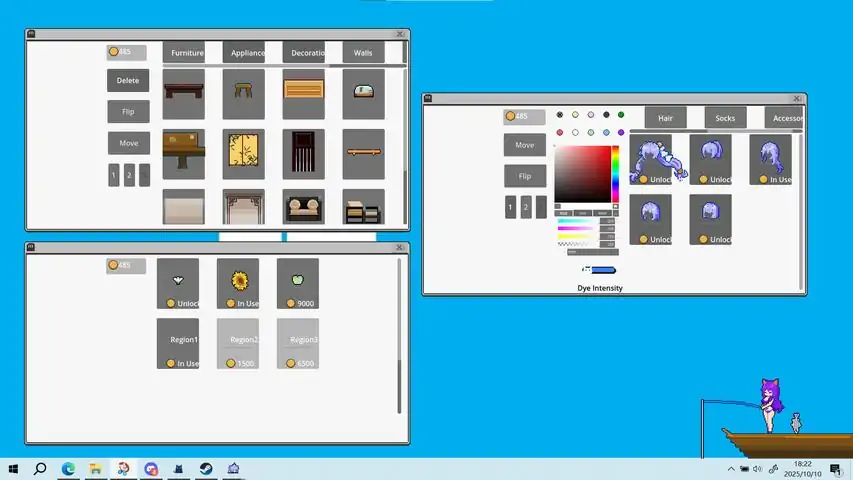Click the Steam icon in the taskbar
The image size is (853, 480).
pos(205,468)
